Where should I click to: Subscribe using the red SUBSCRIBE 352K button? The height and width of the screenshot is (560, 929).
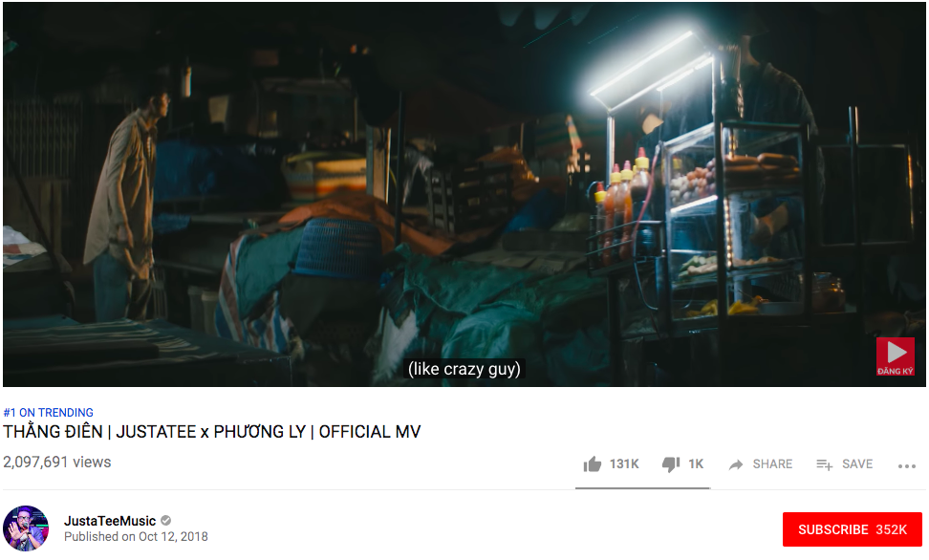pyautogui.click(x=852, y=529)
